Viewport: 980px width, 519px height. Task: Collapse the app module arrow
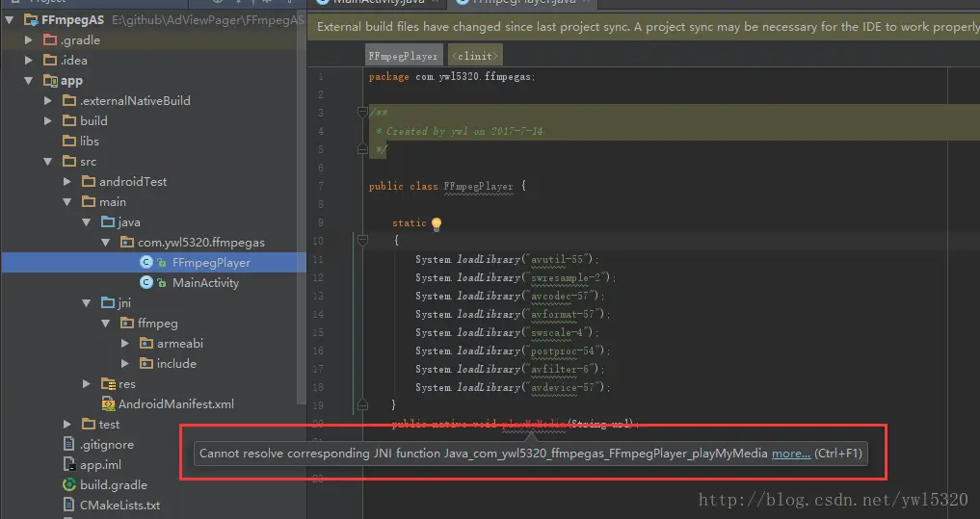point(29,81)
